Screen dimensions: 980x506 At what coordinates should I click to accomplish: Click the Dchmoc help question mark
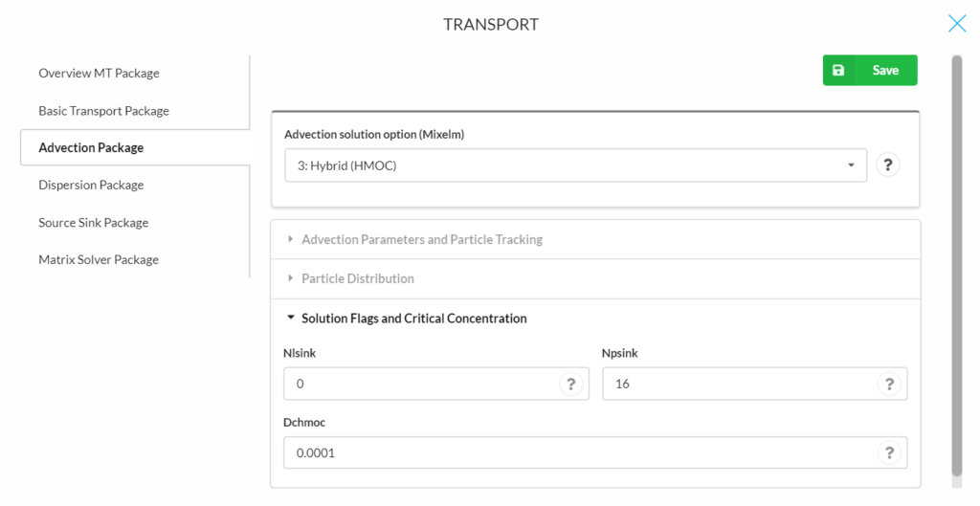click(x=889, y=452)
